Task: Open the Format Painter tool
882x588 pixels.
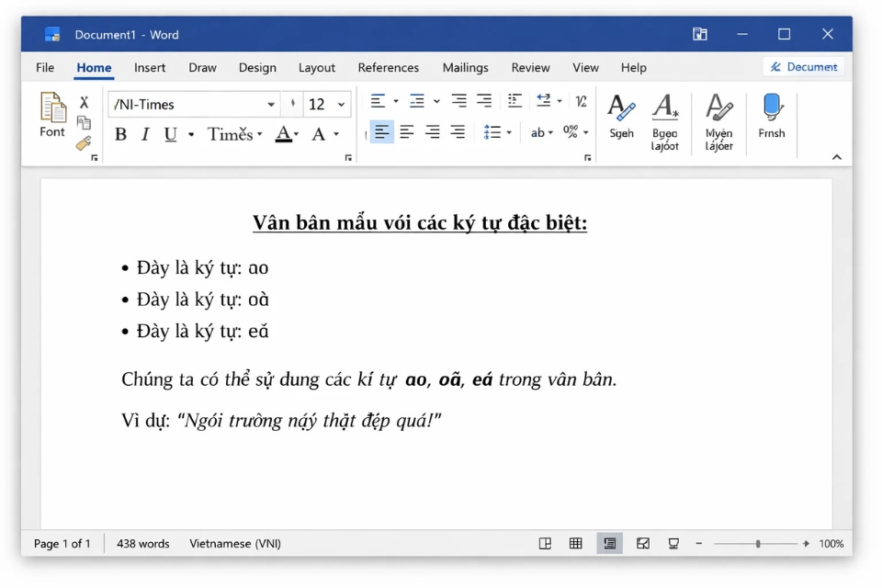Action: click(x=83, y=144)
